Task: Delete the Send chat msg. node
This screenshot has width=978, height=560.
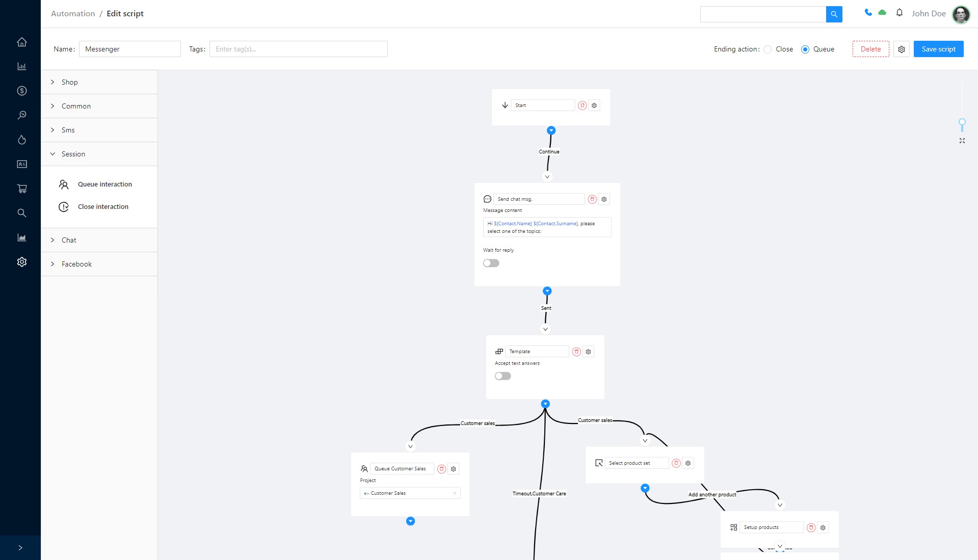Action: (x=592, y=199)
